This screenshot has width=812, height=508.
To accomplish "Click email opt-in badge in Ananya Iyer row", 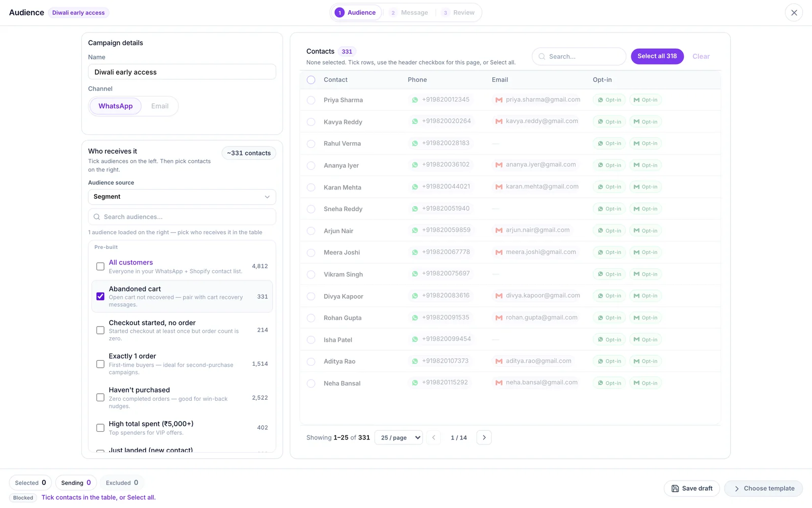I will (x=646, y=165).
